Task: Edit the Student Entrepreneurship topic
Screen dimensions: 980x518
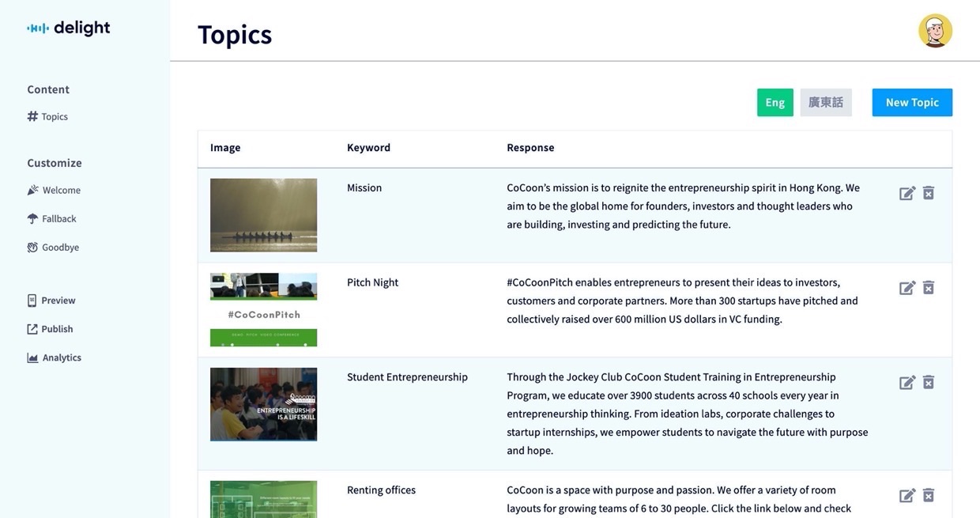Action: (x=907, y=383)
